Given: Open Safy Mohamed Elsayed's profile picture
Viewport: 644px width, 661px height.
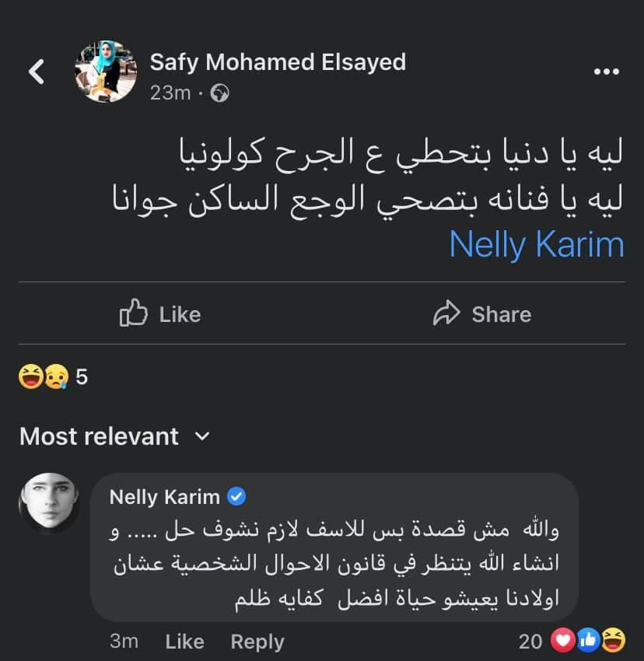Looking at the screenshot, I should (x=105, y=72).
